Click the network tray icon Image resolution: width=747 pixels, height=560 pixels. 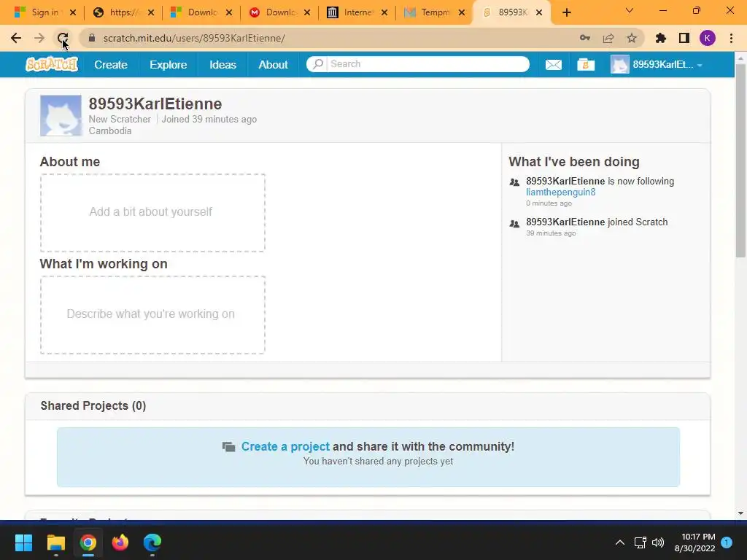[640, 542]
